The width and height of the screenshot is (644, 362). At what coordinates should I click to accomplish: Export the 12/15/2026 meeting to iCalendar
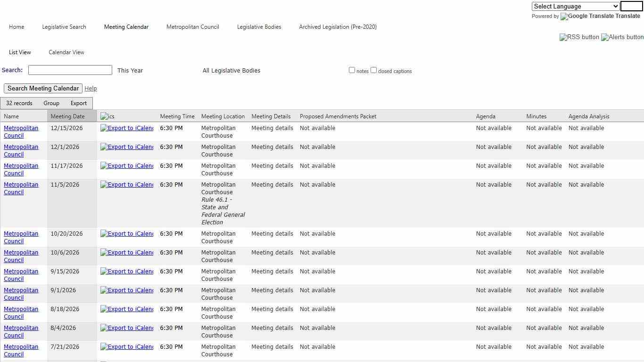(126, 128)
